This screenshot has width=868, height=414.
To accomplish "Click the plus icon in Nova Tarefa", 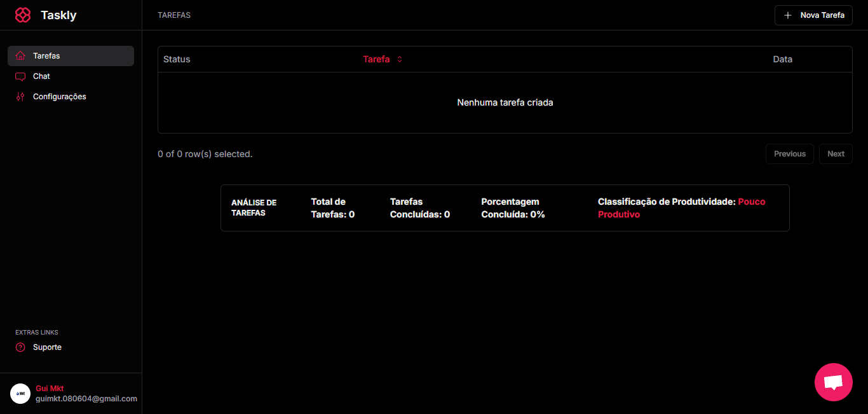I will click(788, 15).
